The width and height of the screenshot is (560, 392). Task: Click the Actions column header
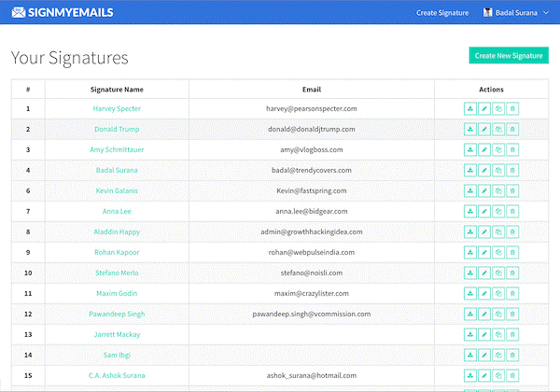click(x=491, y=90)
